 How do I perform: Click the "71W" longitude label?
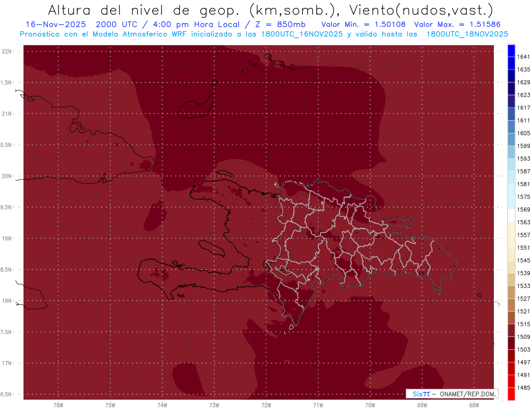point(318,405)
